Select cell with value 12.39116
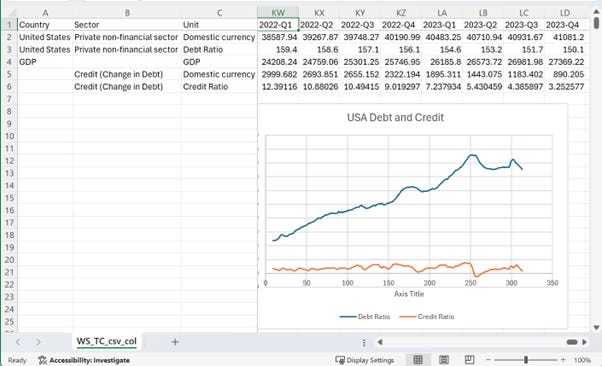Viewport: 602px width, 366px height. 278,87
